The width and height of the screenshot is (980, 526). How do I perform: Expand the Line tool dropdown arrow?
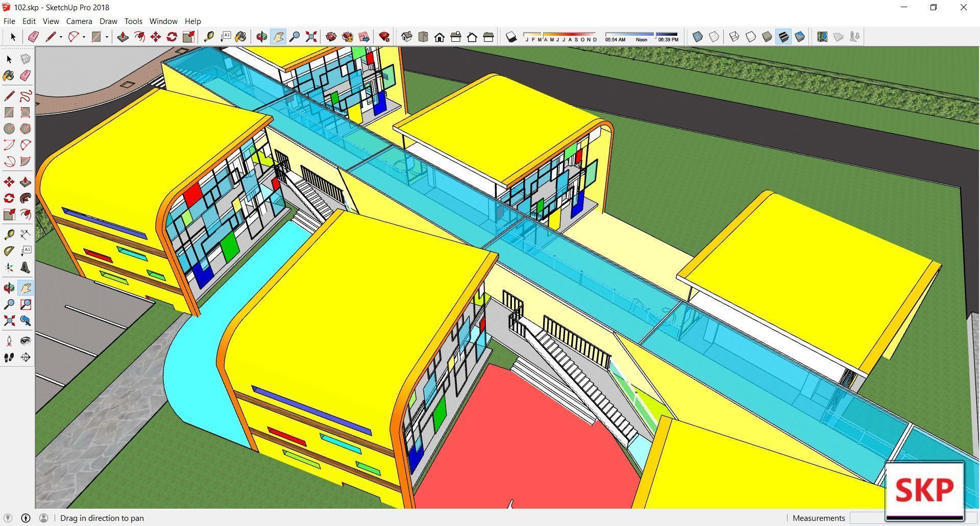pos(61,37)
